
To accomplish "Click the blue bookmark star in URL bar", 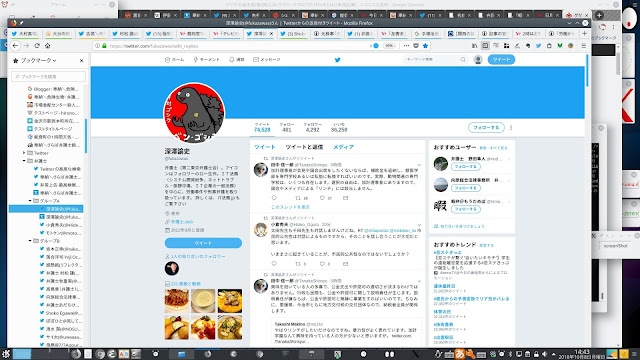I will [x=425, y=46].
